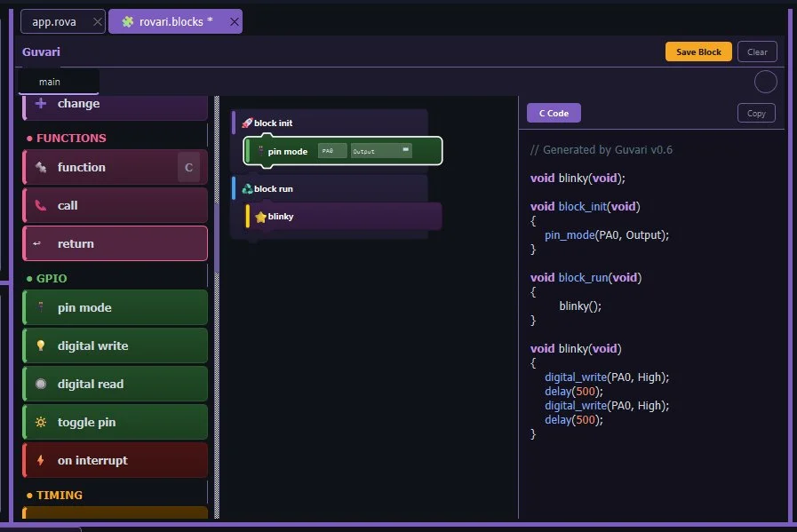Pick the call block from palette
This screenshot has width=797, height=532.
pos(115,205)
